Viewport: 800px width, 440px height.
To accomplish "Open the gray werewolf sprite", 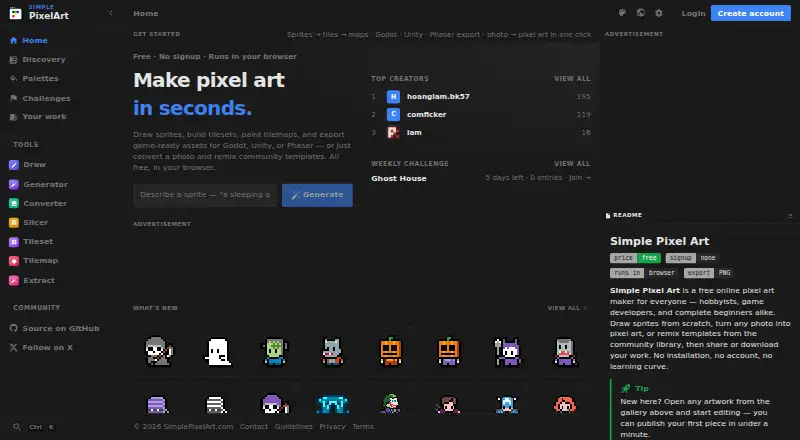I will tap(333, 352).
